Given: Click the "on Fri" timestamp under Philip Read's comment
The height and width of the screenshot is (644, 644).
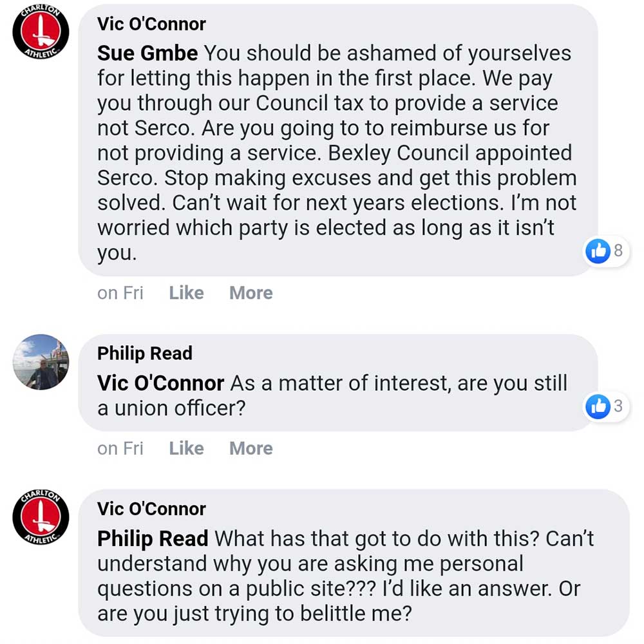Looking at the screenshot, I should [x=120, y=448].
